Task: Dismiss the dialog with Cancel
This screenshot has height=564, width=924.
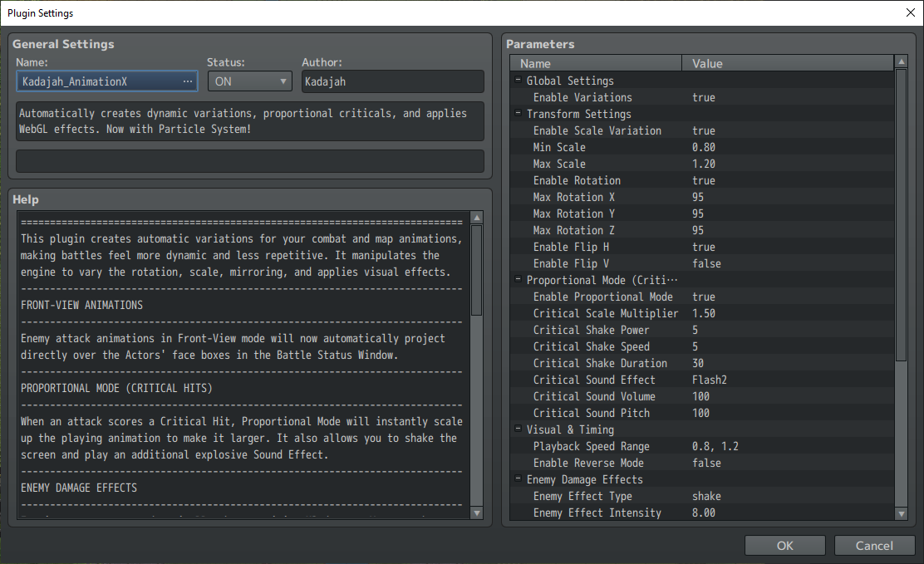Action: tap(874, 546)
